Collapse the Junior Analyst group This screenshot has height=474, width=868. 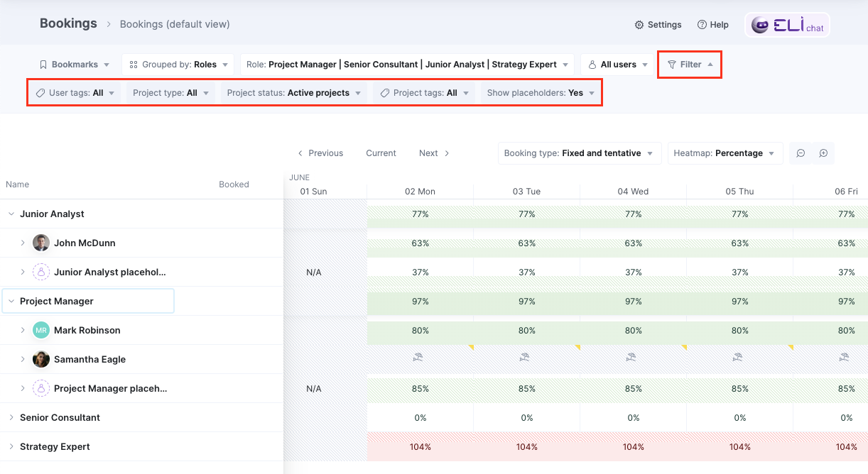click(x=11, y=214)
